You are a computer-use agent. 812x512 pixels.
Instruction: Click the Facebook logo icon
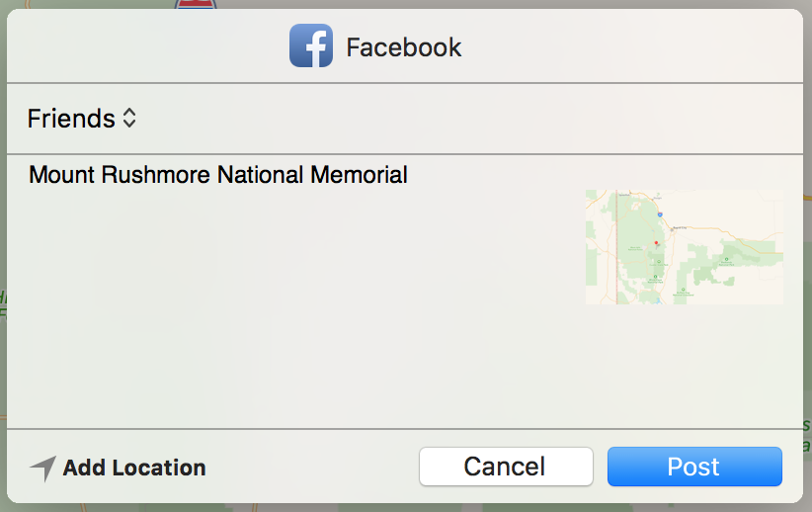click(x=311, y=45)
